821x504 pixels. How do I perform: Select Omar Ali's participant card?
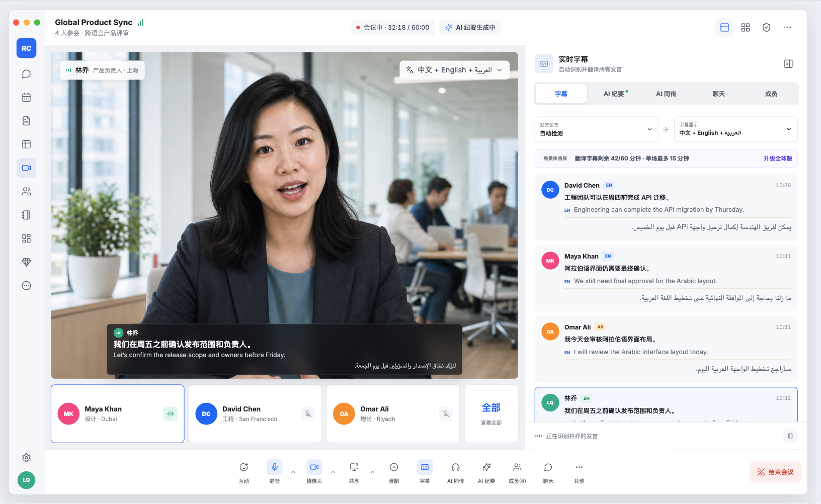pos(393,414)
